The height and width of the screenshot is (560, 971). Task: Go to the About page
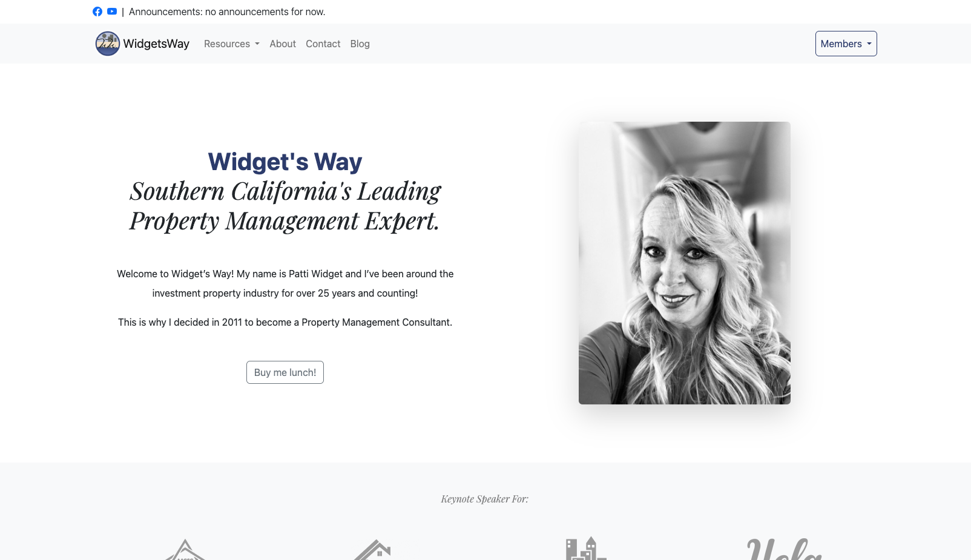283,44
